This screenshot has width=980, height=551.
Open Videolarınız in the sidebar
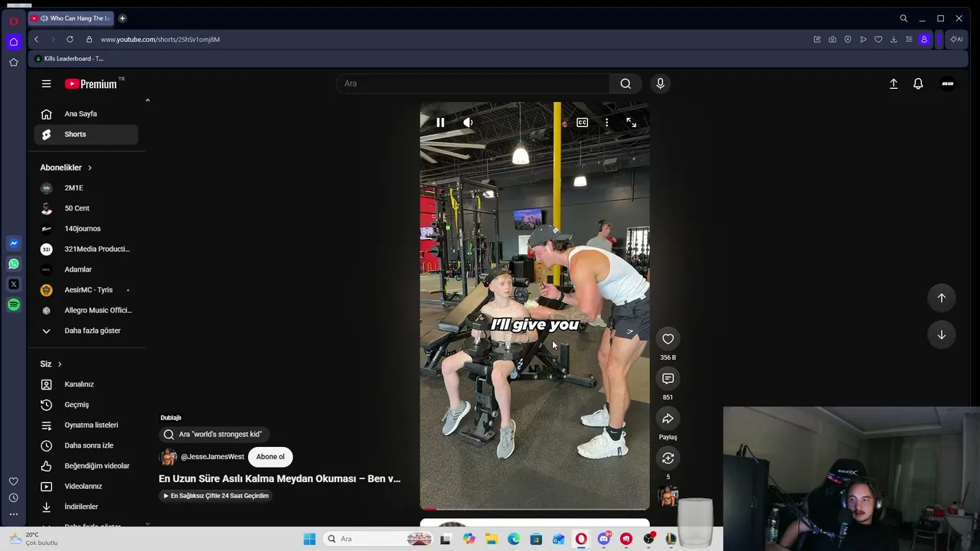[x=87, y=486]
